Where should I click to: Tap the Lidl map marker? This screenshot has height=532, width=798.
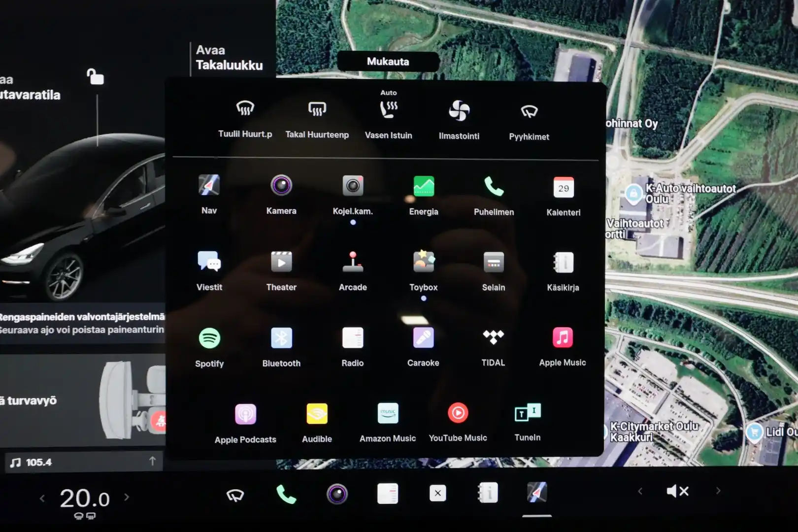click(x=754, y=432)
